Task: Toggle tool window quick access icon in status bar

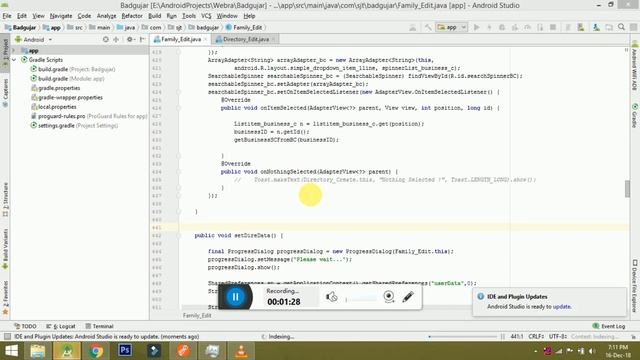Action: [x=7, y=337]
